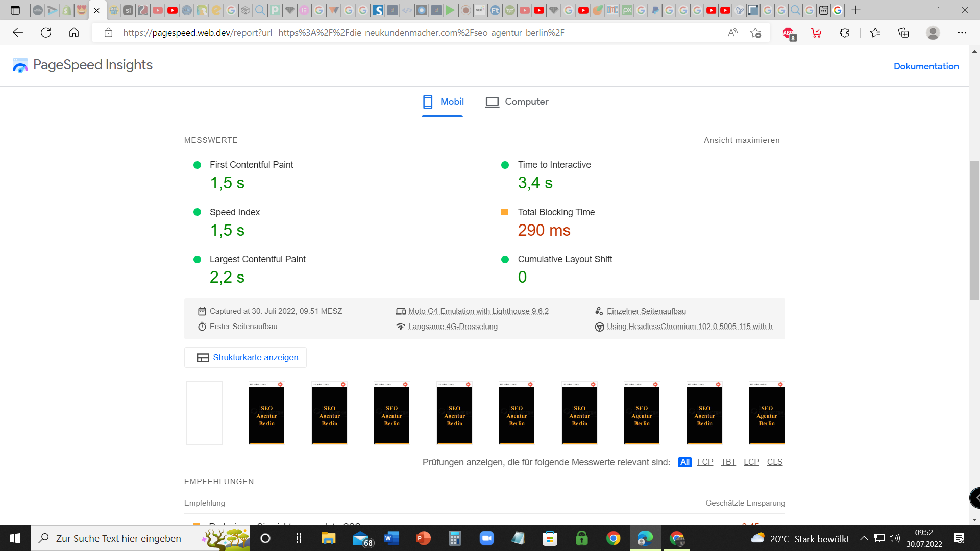Expand metrics view with Ansicht maximieren
The width and height of the screenshot is (980, 551).
click(742, 140)
